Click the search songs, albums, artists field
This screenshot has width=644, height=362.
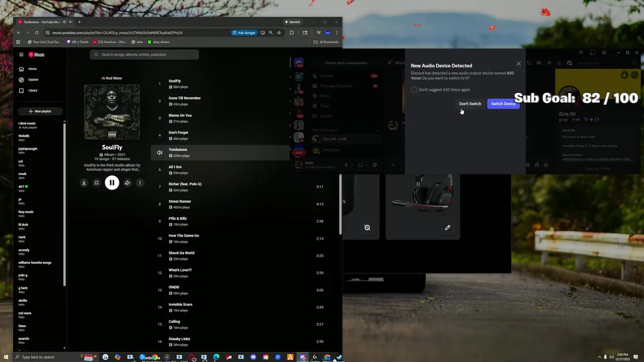[x=144, y=54]
